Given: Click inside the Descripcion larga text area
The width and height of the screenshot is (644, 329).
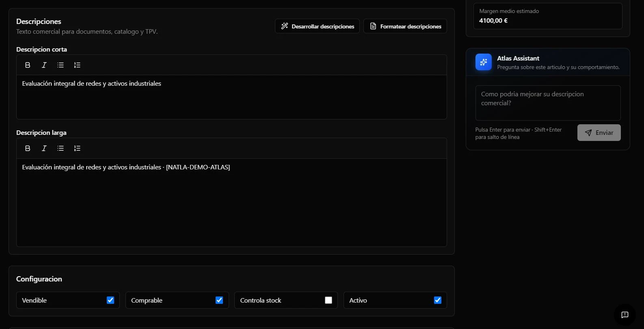Looking at the screenshot, I should tap(231, 202).
